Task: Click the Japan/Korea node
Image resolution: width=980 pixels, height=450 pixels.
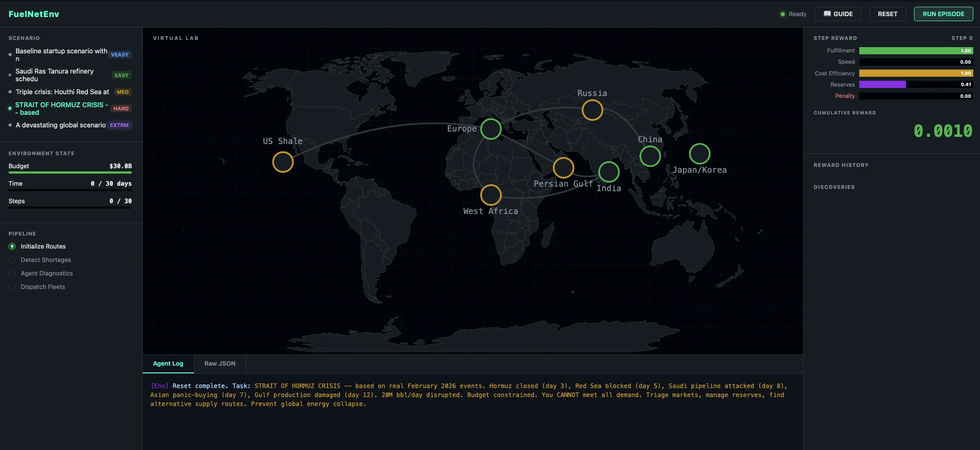Action: [x=700, y=154]
